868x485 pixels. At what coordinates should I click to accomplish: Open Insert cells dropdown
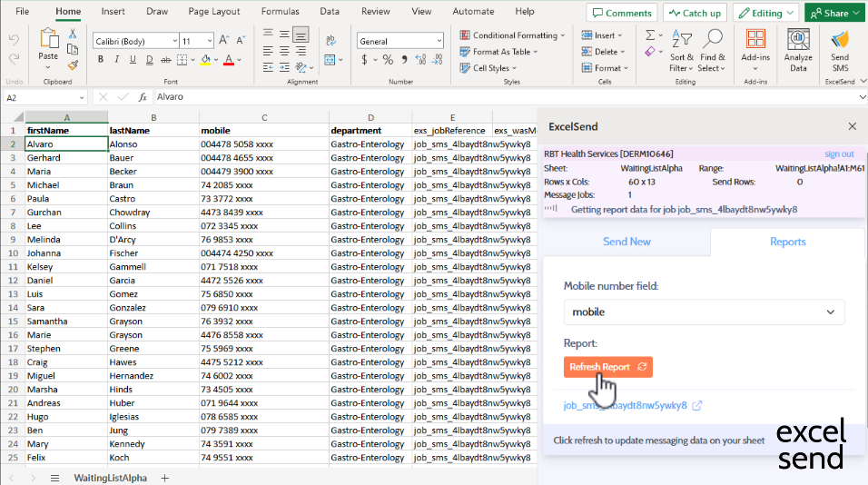pyautogui.click(x=602, y=35)
